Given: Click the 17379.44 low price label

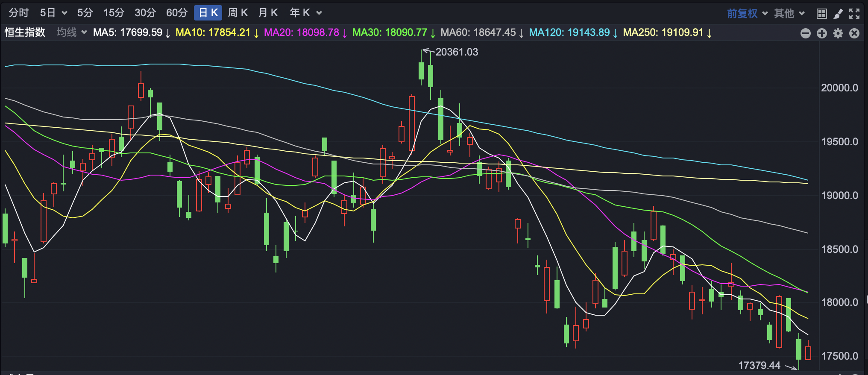Looking at the screenshot, I should pyautogui.click(x=759, y=366).
